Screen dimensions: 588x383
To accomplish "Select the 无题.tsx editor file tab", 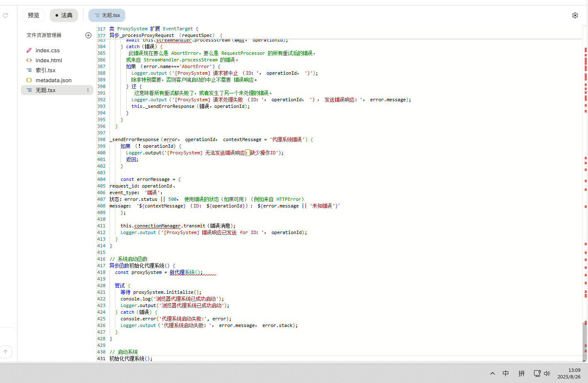I will point(107,15).
